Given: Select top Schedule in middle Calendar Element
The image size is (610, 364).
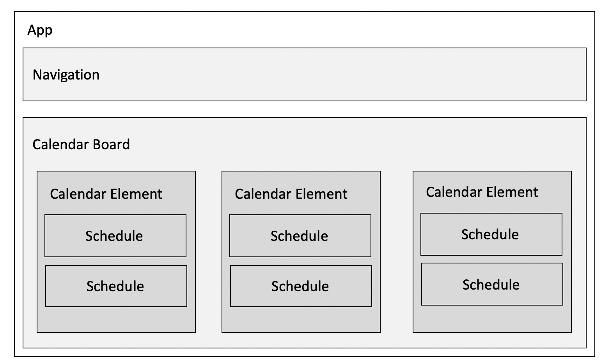Looking at the screenshot, I should pyautogui.click(x=300, y=236).
